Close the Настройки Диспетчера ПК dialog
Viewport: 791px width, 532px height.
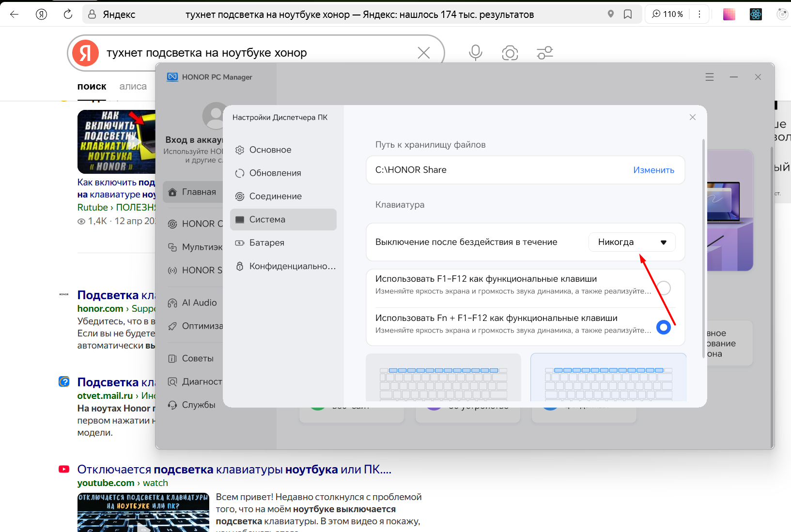pyautogui.click(x=693, y=117)
